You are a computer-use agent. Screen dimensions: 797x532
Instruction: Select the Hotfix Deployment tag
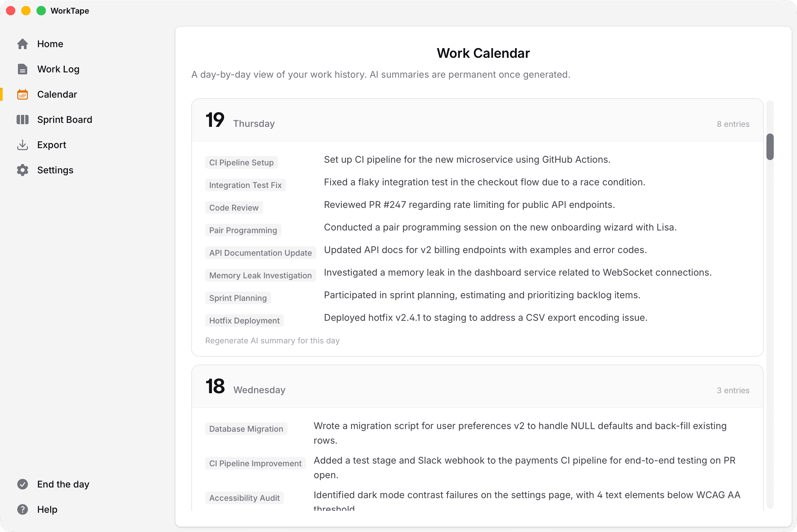(244, 320)
